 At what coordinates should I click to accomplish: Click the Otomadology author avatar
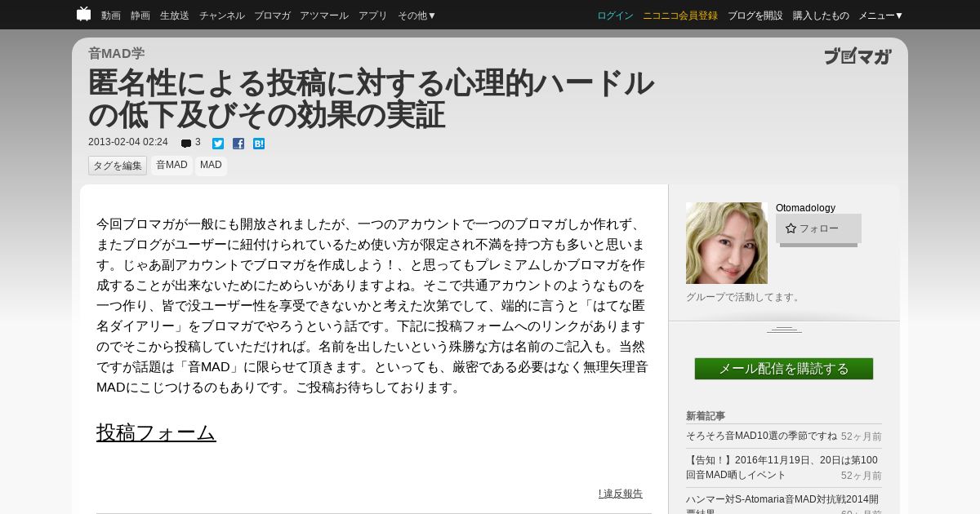point(727,243)
